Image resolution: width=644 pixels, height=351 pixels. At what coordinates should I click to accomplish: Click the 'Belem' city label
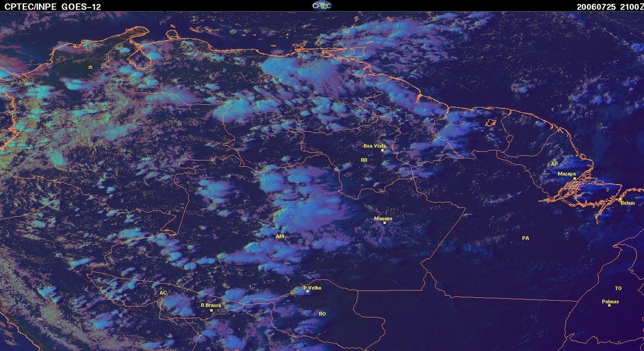pos(628,203)
